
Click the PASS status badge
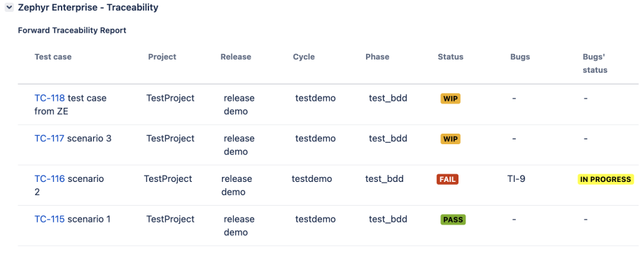point(453,220)
